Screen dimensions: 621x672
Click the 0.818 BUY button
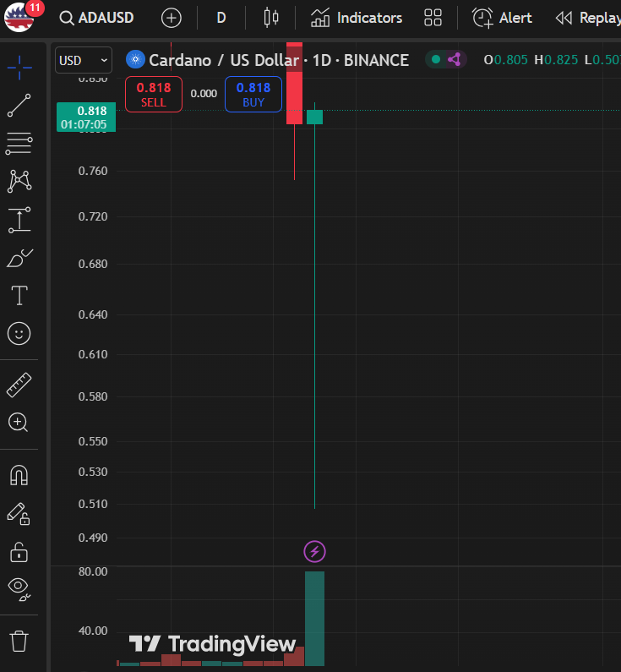[253, 95]
